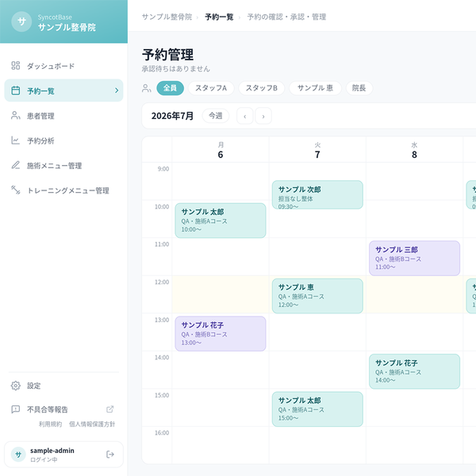Open the 個人情報保護方針 link
The height and width of the screenshot is (476, 476).
(92, 424)
